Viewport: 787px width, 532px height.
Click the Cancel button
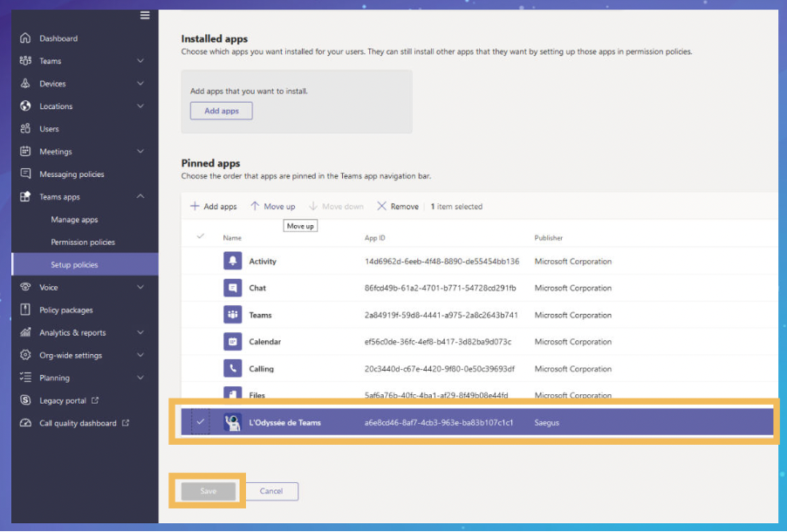tap(271, 491)
